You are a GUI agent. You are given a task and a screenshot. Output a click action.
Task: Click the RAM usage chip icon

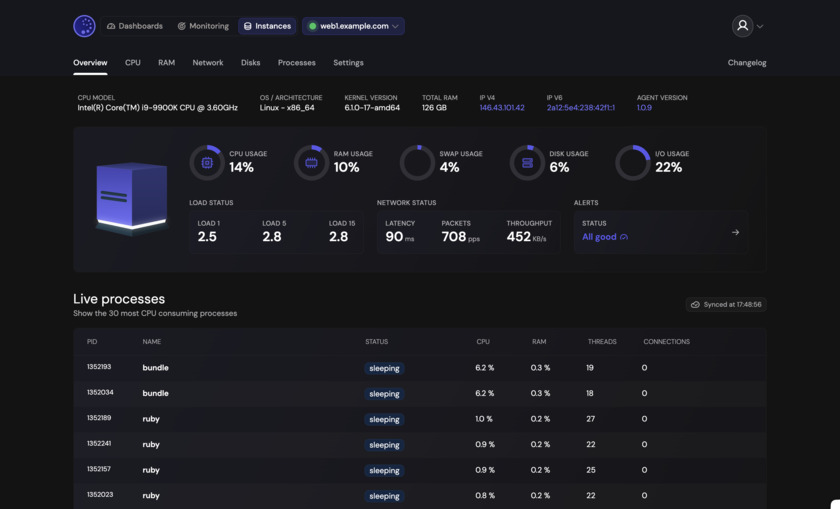click(311, 162)
